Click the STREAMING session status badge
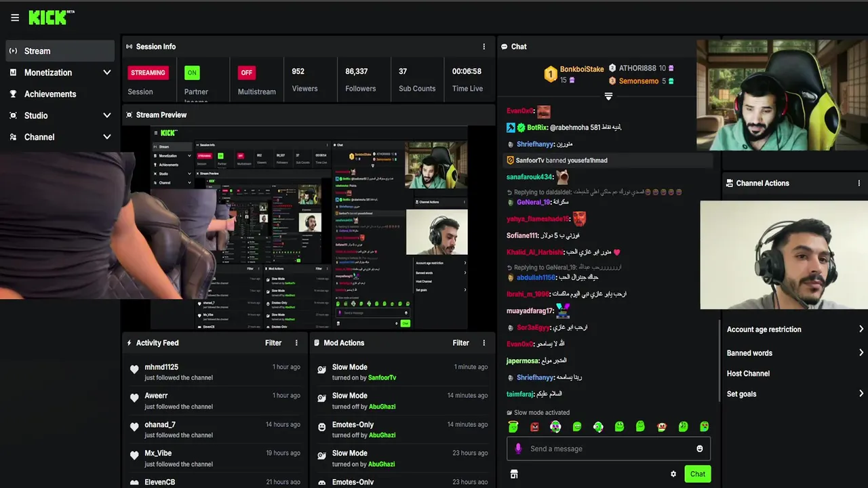 [148, 73]
